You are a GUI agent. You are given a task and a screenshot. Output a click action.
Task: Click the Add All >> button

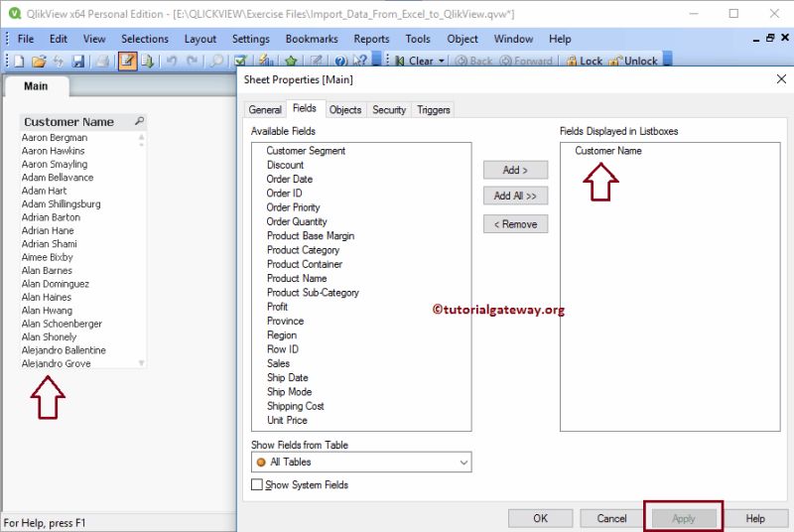click(x=515, y=196)
